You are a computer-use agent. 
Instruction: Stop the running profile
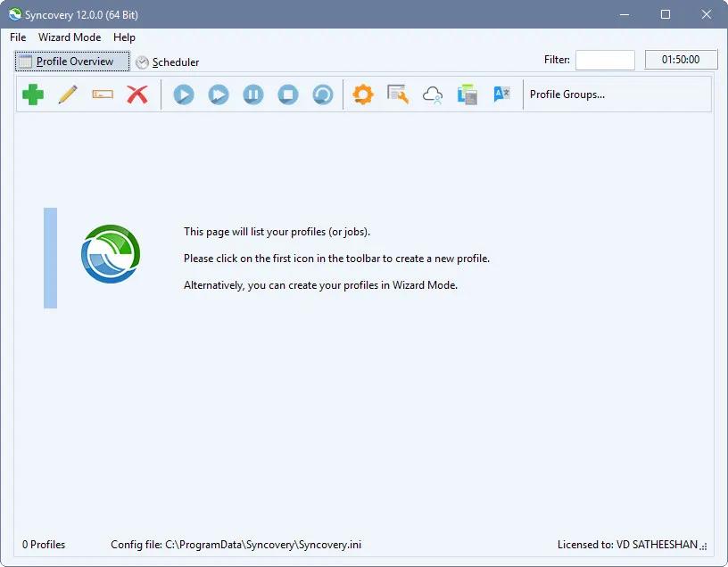point(288,94)
